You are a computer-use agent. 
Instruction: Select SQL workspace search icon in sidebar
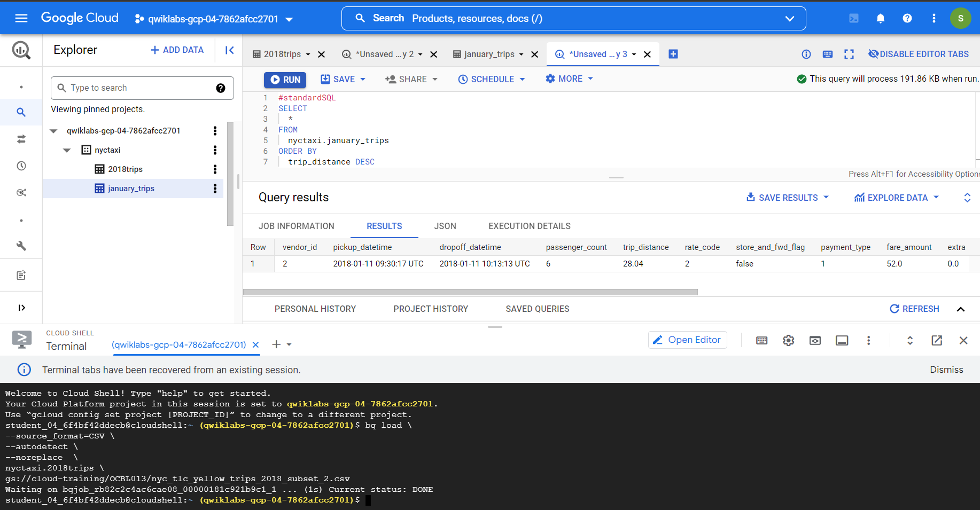tap(21, 112)
